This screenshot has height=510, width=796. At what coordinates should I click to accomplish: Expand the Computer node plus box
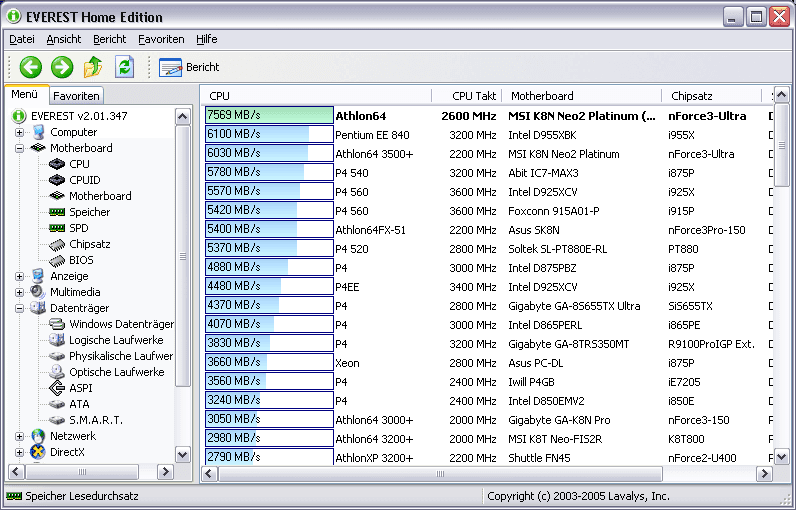[19, 132]
